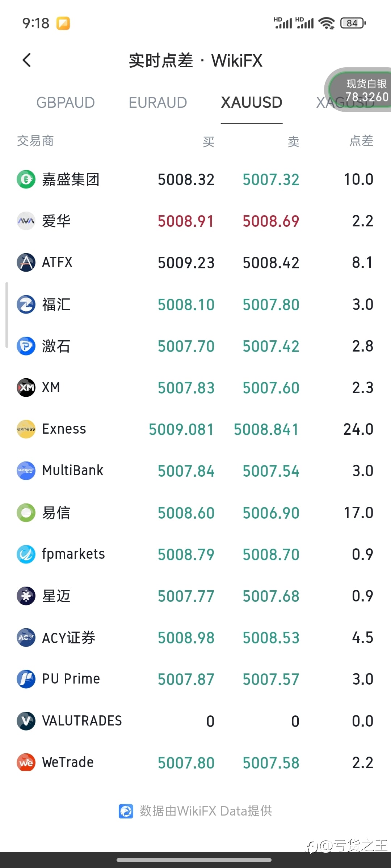Tap the back arrow icon
The image size is (391, 868).
(x=27, y=60)
